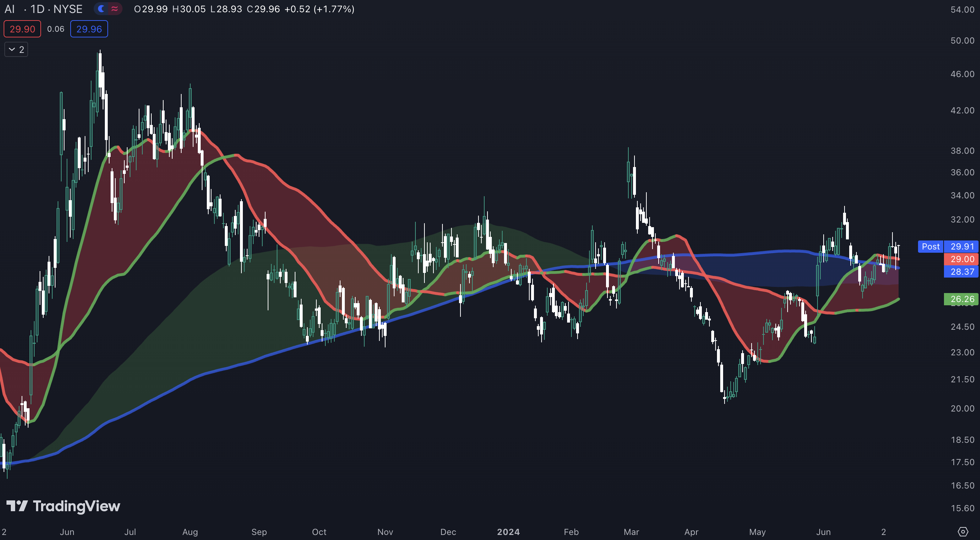Click the Dec time axis label
This screenshot has height=540, width=980.
tap(448, 532)
